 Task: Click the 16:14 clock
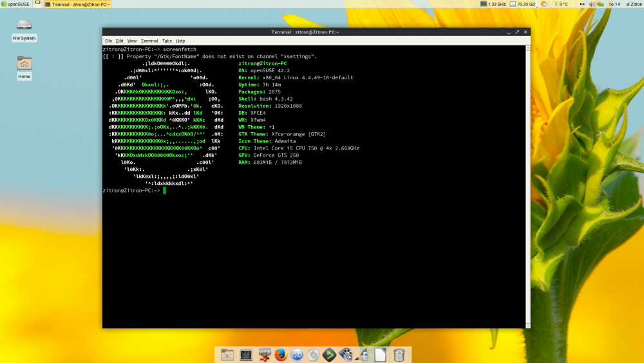tap(614, 4)
